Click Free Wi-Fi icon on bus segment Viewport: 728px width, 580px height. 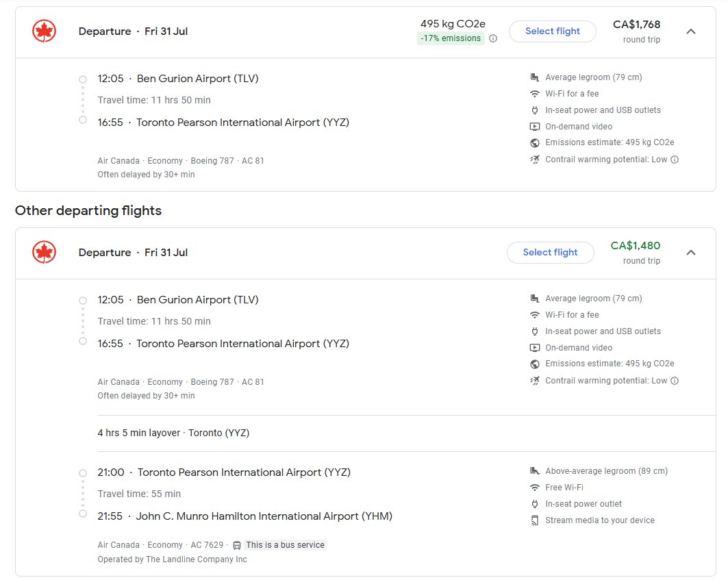click(535, 488)
